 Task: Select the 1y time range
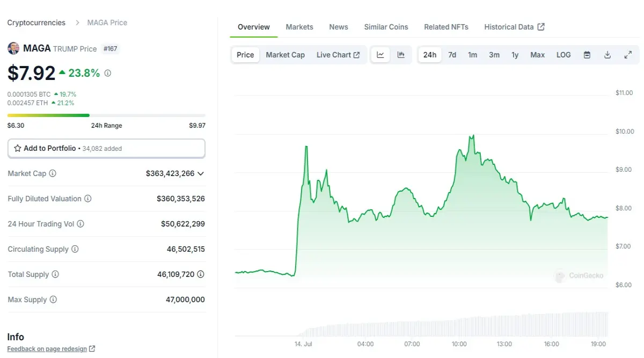pyautogui.click(x=515, y=55)
